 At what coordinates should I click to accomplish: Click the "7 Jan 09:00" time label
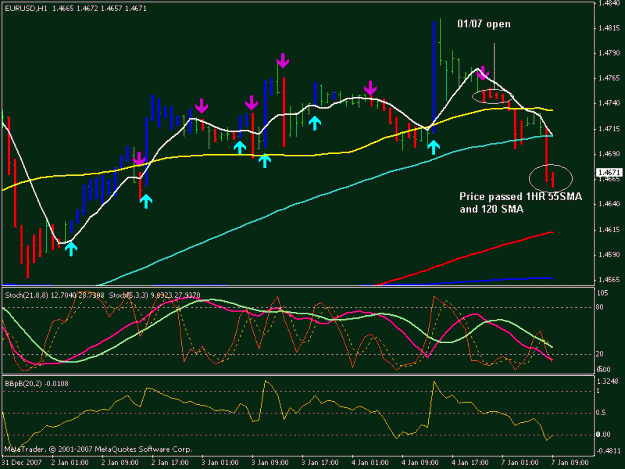570,463
